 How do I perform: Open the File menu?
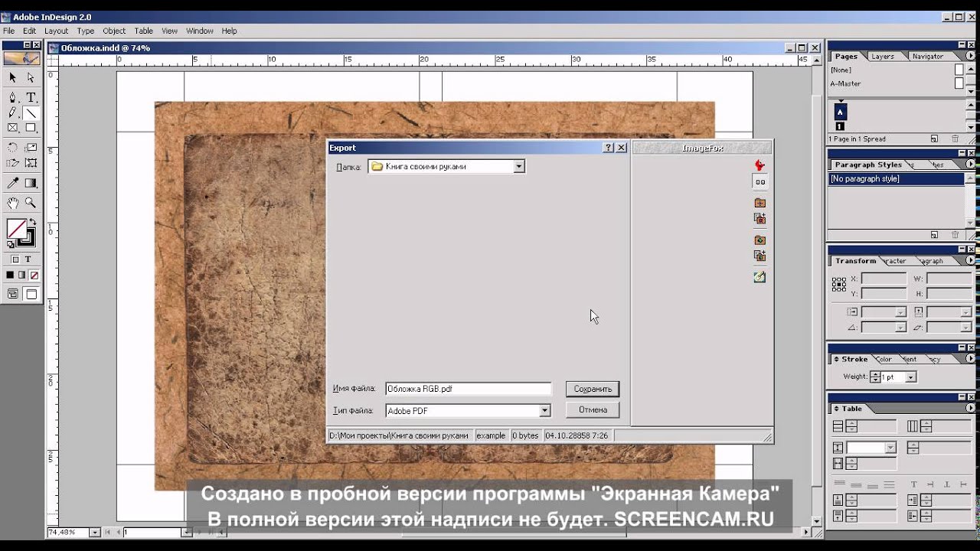point(8,31)
